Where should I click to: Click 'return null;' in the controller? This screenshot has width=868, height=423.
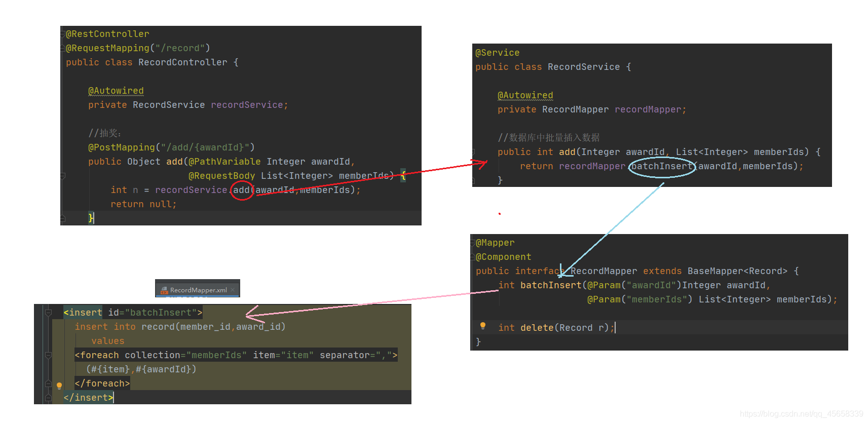coord(143,204)
